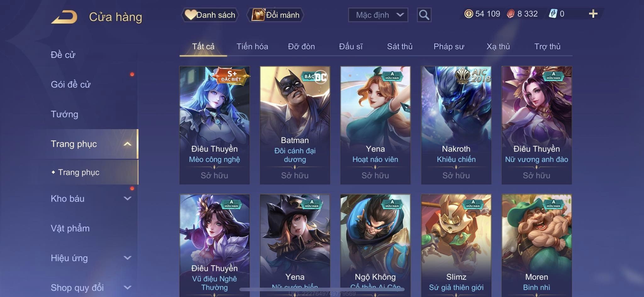The width and height of the screenshot is (644, 297).
Task: Click the blue voucher currency icon
Action: click(x=553, y=14)
